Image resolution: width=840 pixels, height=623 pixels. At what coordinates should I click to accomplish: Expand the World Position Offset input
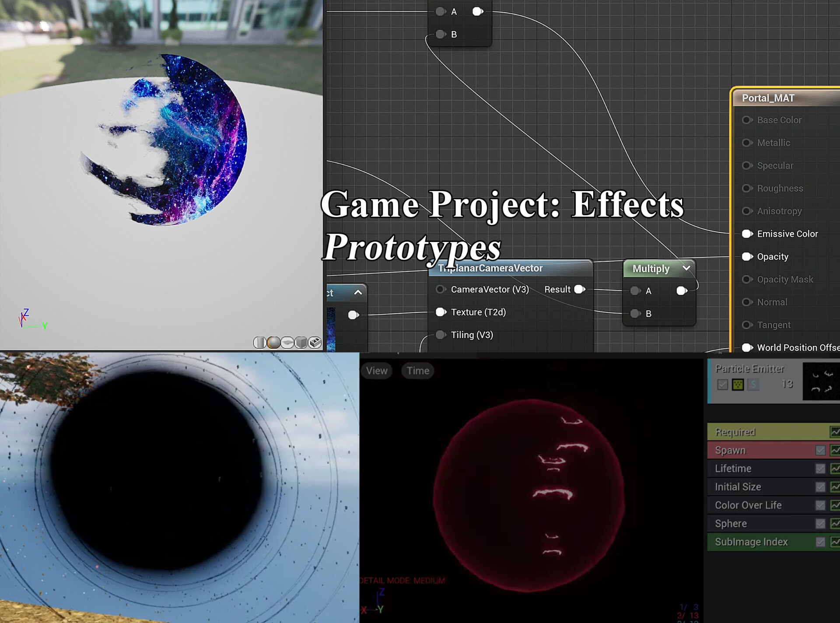pyautogui.click(x=747, y=347)
